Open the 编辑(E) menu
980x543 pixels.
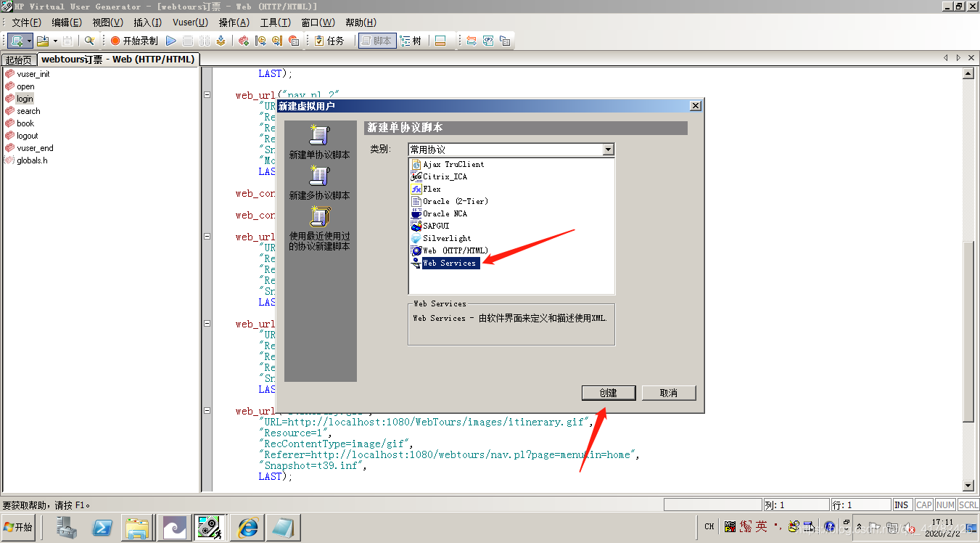coord(67,23)
